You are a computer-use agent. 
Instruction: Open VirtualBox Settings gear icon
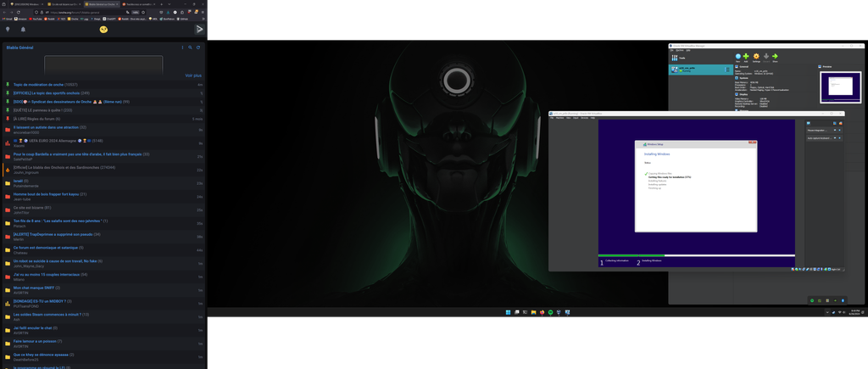coord(756,57)
